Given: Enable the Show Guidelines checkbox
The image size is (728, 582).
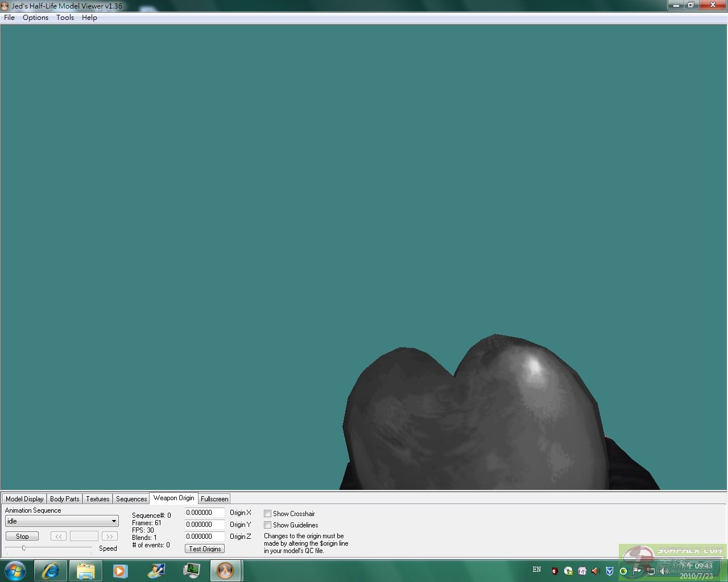Looking at the screenshot, I should (267, 525).
